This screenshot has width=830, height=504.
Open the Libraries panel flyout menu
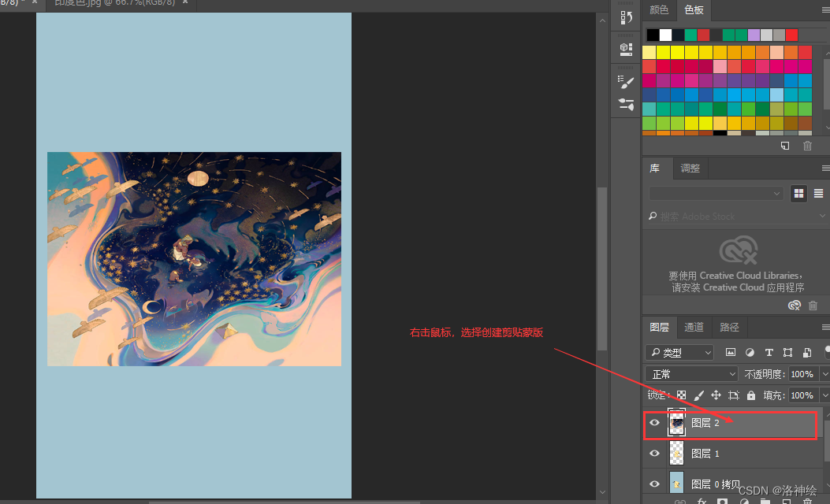click(825, 169)
